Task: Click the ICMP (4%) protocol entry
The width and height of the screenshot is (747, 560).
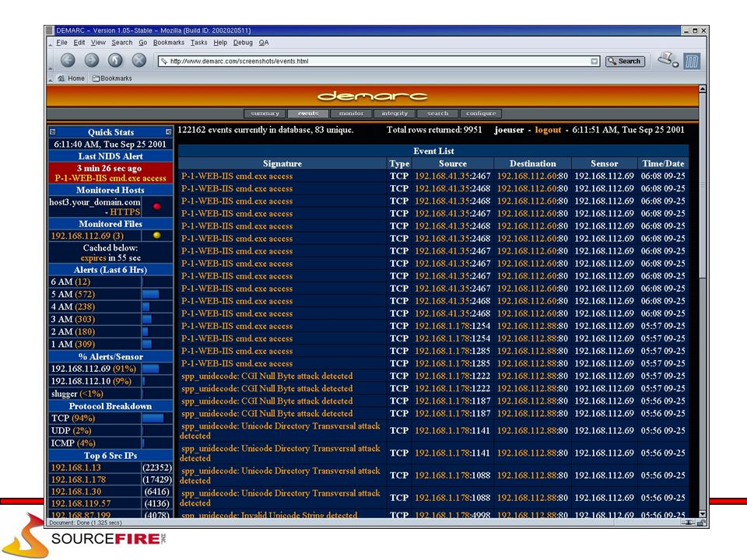Action: 73,443
